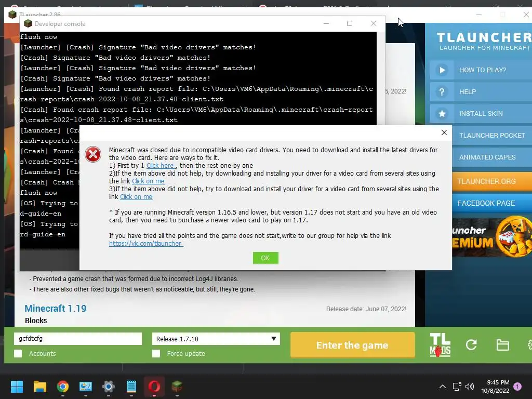532x399 pixels.
Task: Click the 'Log4J libraries' changelog line
Action: [134, 279]
